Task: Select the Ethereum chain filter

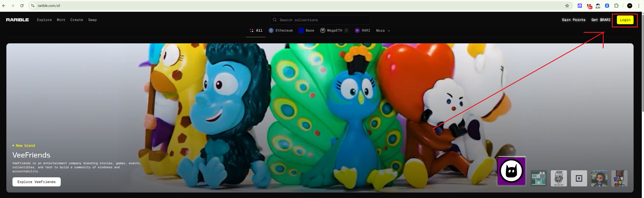Action: click(x=281, y=30)
